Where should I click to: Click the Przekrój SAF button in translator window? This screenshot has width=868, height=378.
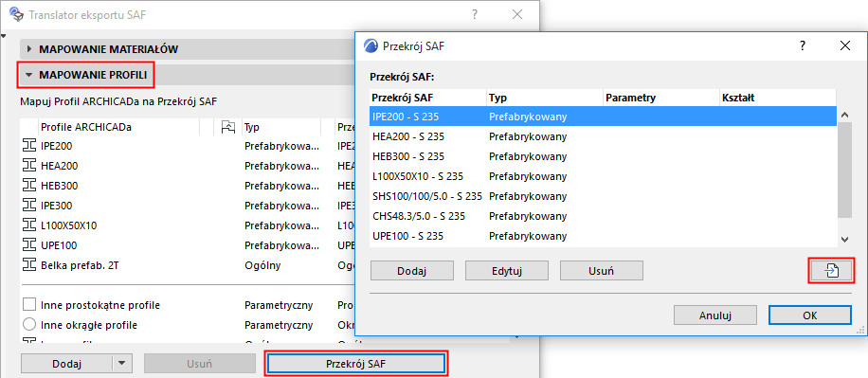(x=356, y=364)
